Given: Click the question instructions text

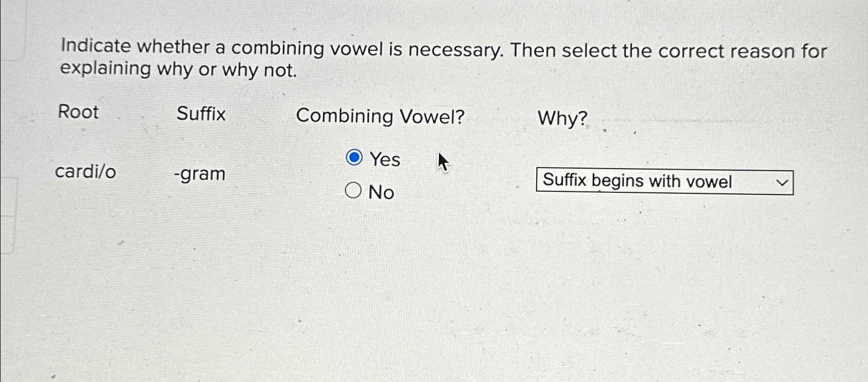Looking at the screenshot, I should (443, 59).
